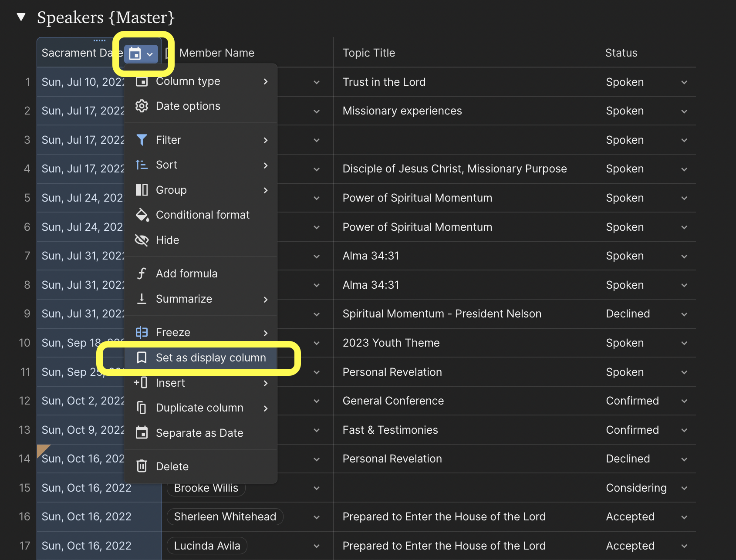Click the Lucinda Avila name chip
Screen dimensions: 736x560
pos(207,546)
